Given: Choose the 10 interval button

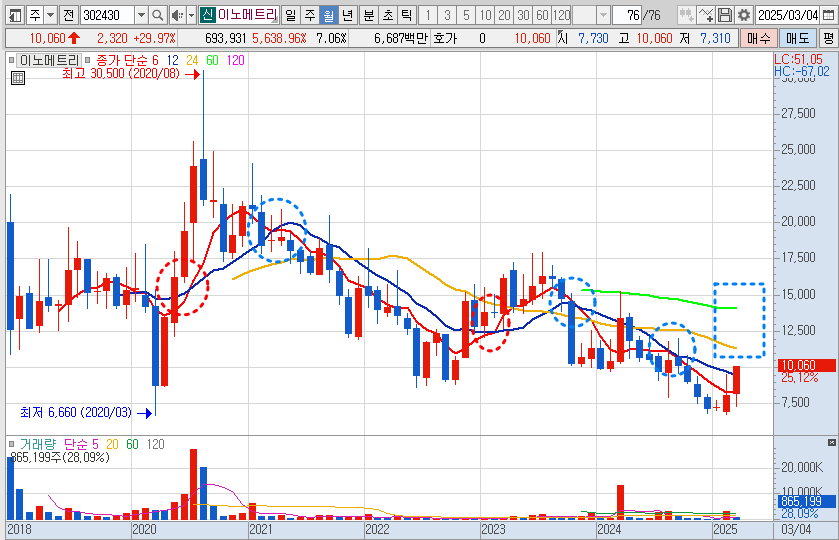Looking at the screenshot, I should pyautogui.click(x=485, y=15).
